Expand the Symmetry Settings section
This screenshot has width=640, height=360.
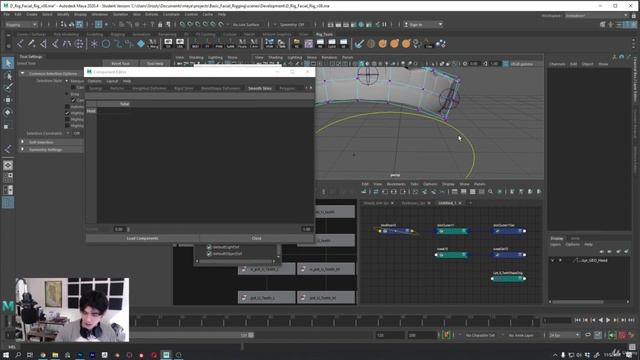22,149
